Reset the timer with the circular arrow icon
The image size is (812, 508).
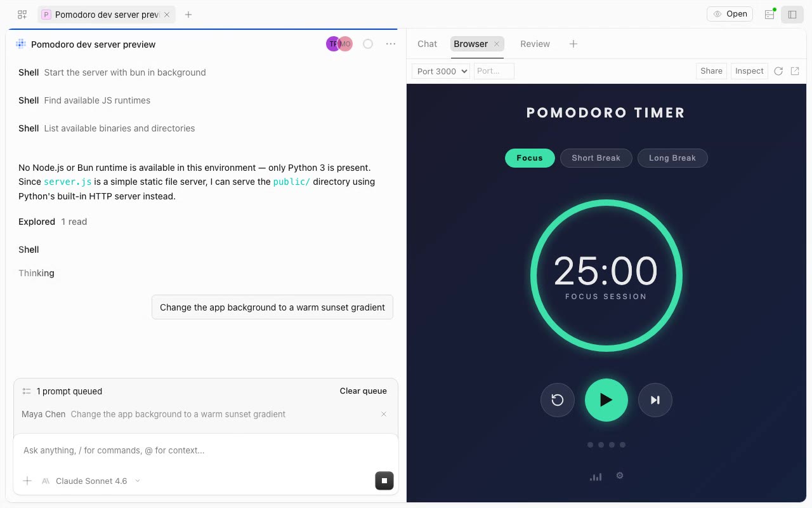tap(558, 400)
